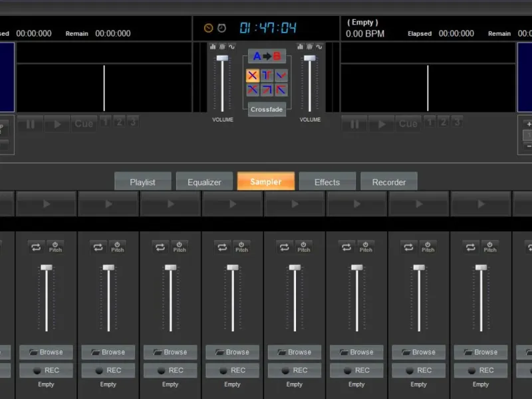Click cue point 3 on left deck

pyautogui.click(x=132, y=122)
